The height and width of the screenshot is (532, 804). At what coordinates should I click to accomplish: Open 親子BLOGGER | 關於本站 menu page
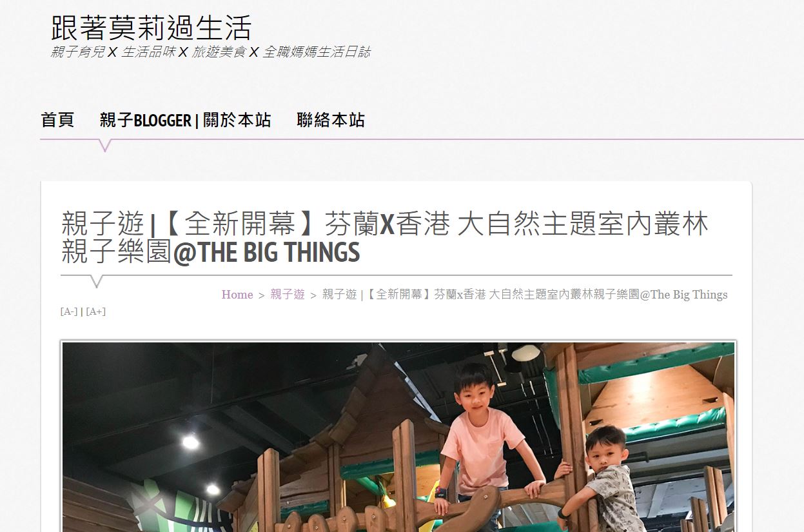[x=185, y=120]
